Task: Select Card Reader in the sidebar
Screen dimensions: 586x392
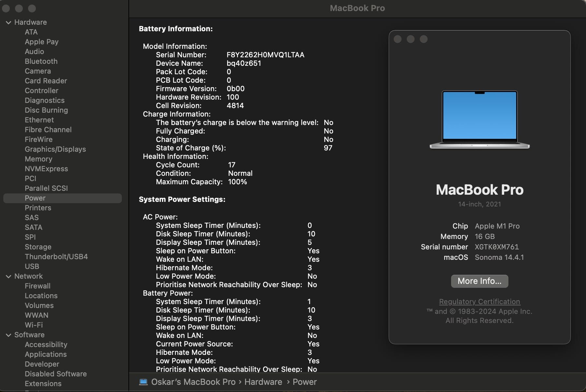Action: click(46, 81)
